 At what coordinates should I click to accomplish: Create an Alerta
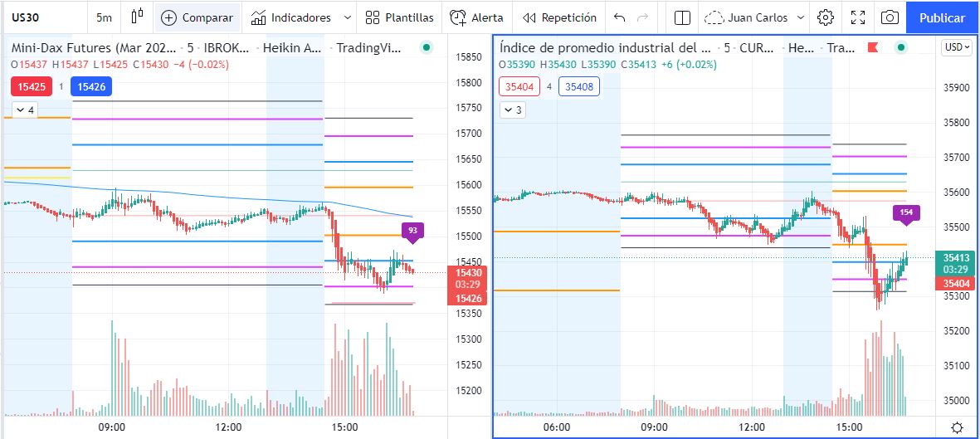tap(476, 17)
